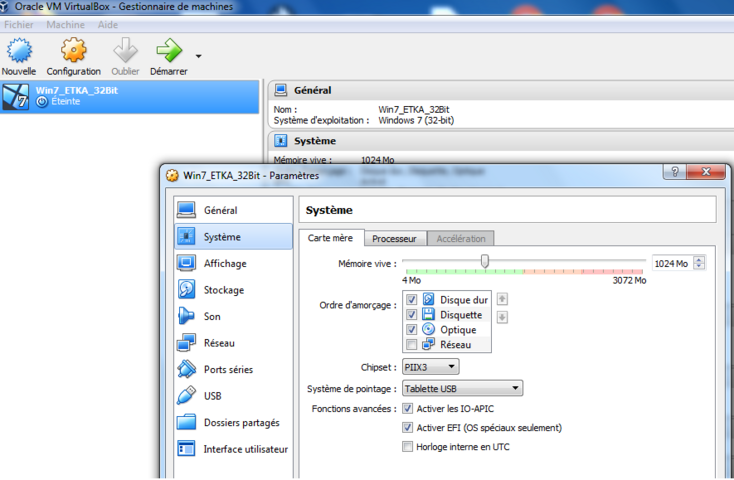Viewport: 734px width, 480px height.
Task: Expand the Démarrer dropdown arrow
Action: tap(198, 56)
